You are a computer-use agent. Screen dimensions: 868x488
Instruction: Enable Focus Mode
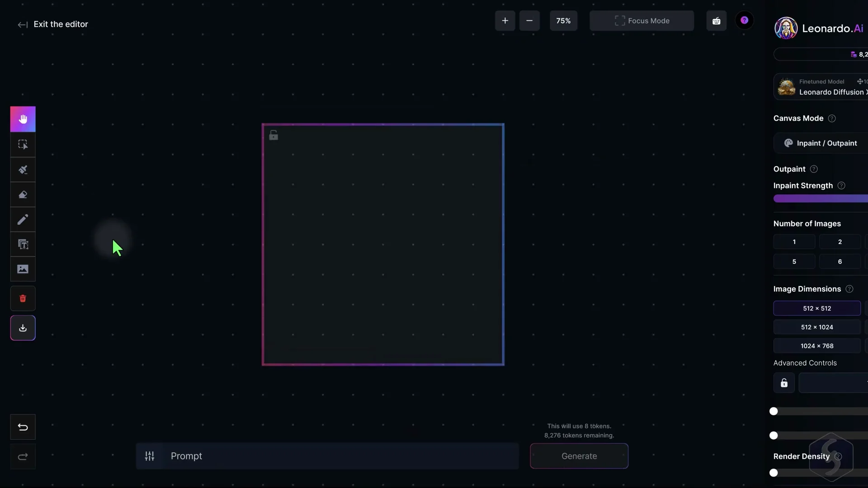tap(642, 20)
